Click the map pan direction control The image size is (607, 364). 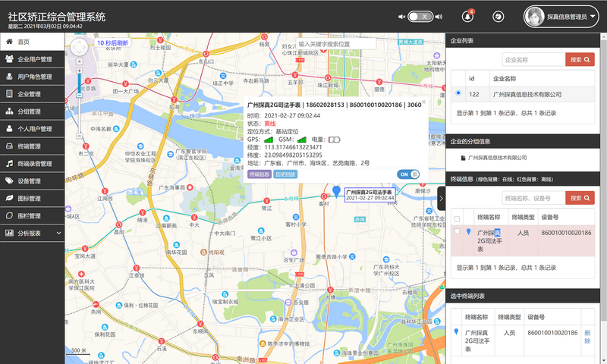pyautogui.click(x=80, y=48)
